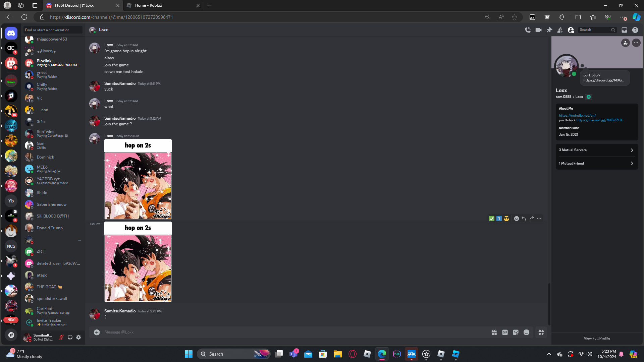This screenshot has height=362, width=644.
Task: Click the Discord chat search field
Action: pos(597,30)
